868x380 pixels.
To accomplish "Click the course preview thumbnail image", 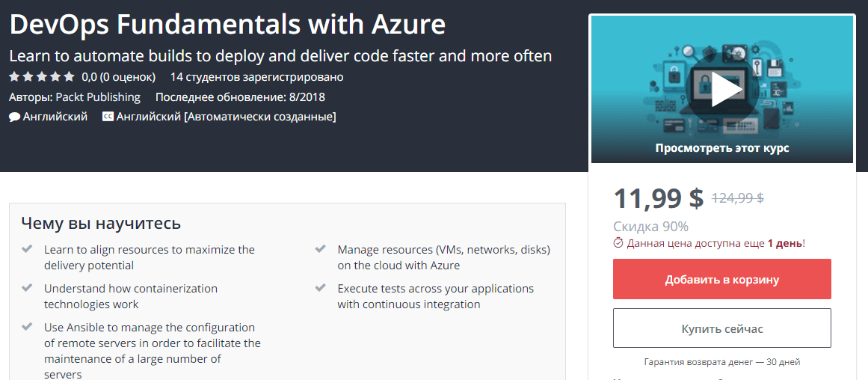I will click(722, 89).
